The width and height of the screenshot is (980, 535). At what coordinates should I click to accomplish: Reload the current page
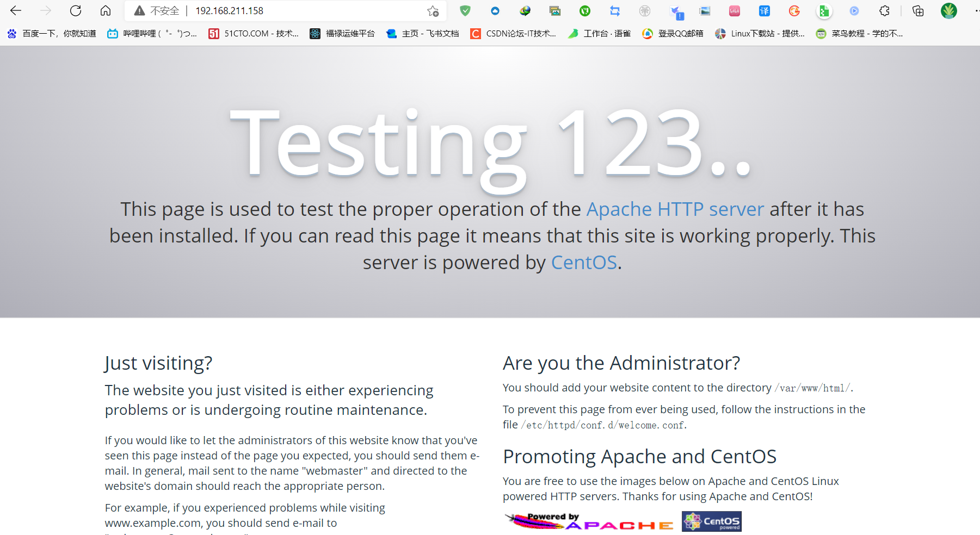click(76, 10)
